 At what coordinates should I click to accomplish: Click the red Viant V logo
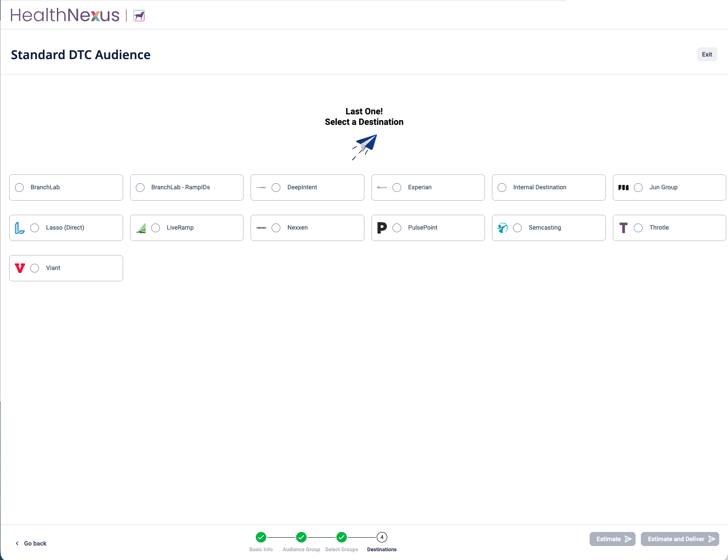tap(20, 268)
